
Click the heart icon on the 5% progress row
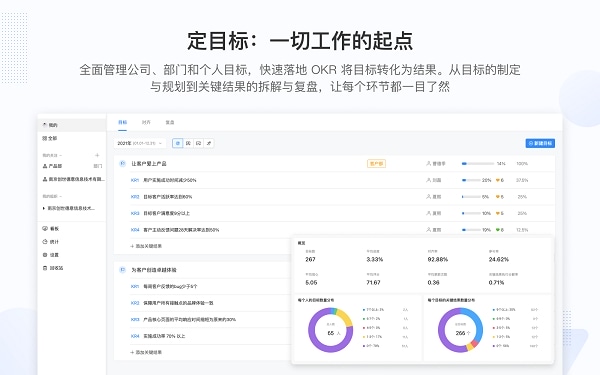(x=498, y=197)
